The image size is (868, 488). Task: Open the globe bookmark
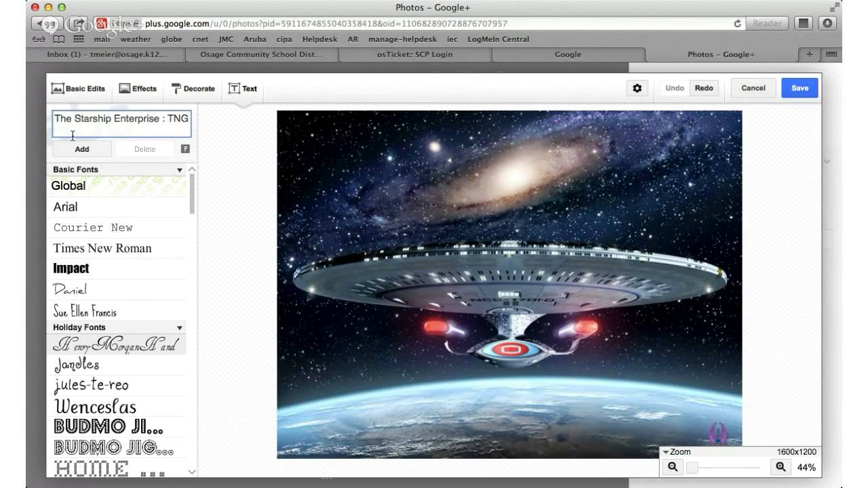pyautogui.click(x=172, y=39)
